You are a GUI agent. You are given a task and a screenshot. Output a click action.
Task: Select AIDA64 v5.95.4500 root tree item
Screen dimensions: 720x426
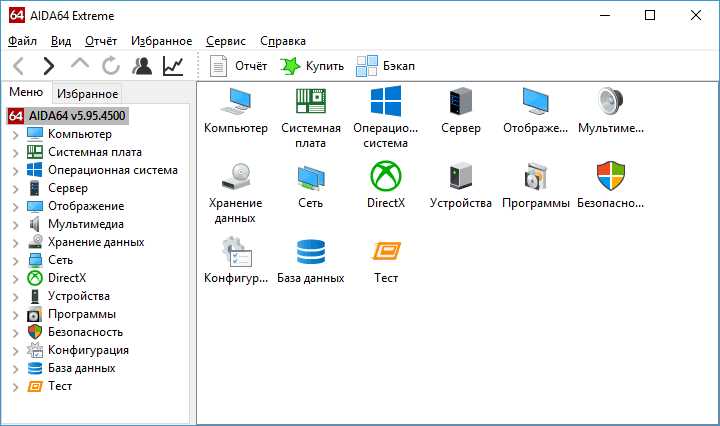point(68,116)
